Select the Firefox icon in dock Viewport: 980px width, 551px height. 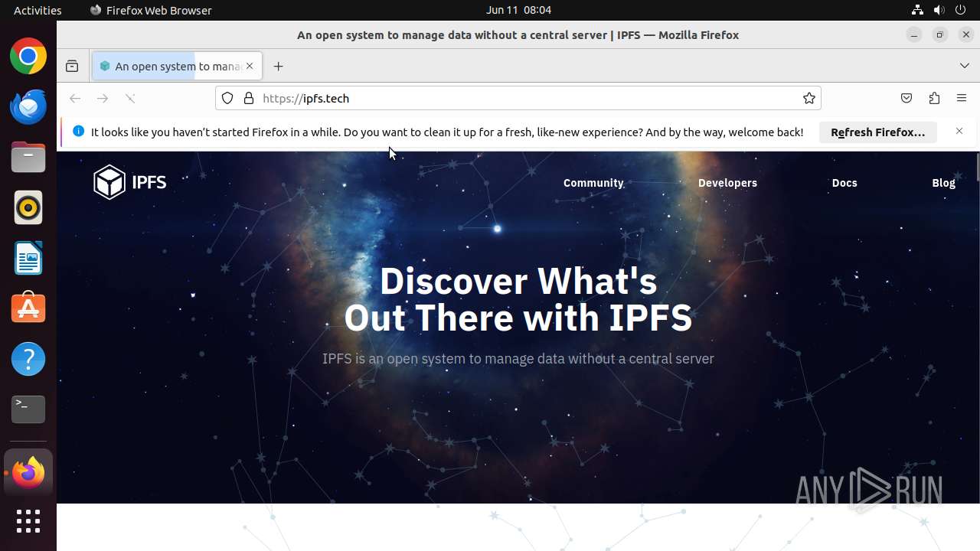click(28, 472)
